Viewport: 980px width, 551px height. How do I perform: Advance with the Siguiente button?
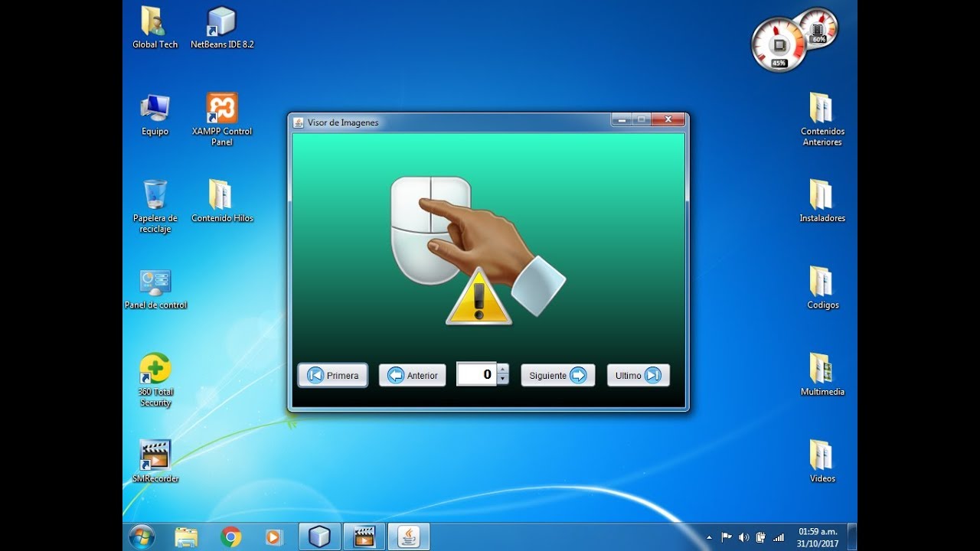558,375
